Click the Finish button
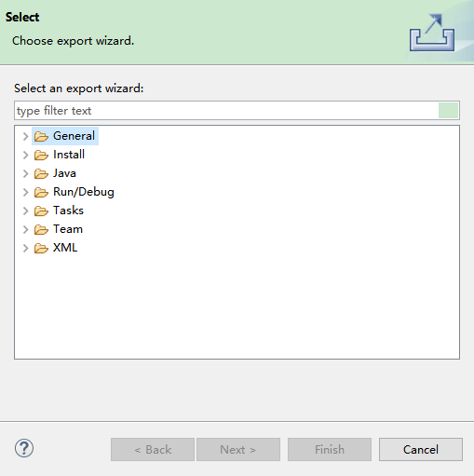 330,449
